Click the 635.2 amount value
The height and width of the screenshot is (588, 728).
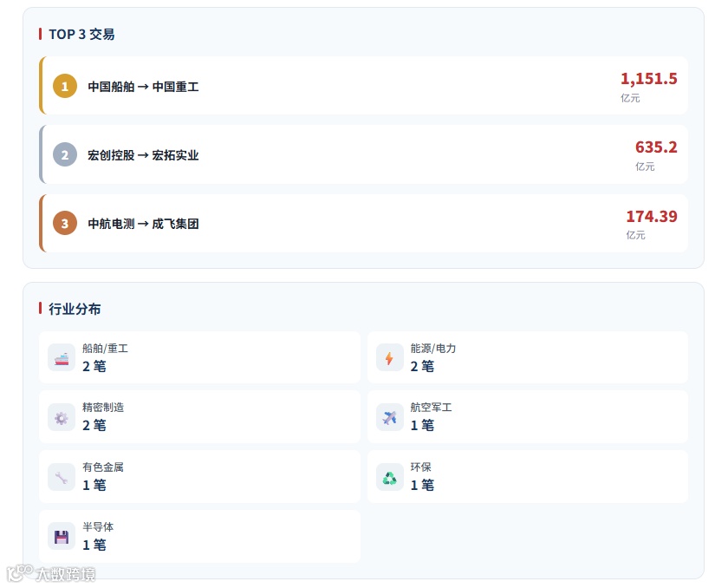point(656,147)
